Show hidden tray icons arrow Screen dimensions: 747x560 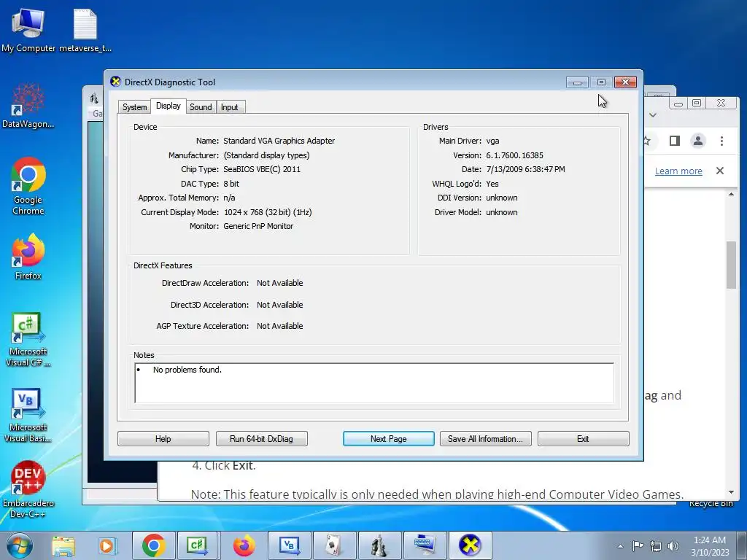tap(620, 546)
